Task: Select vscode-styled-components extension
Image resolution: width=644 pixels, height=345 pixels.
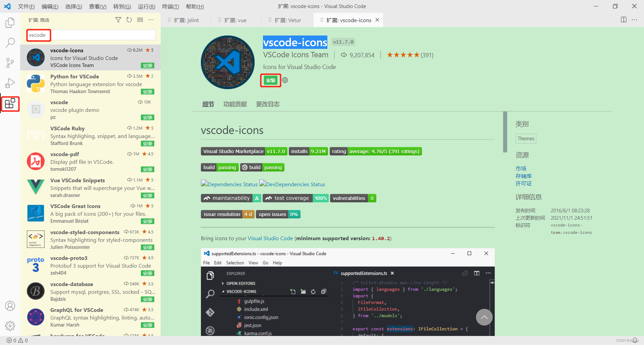Action: tap(90, 239)
